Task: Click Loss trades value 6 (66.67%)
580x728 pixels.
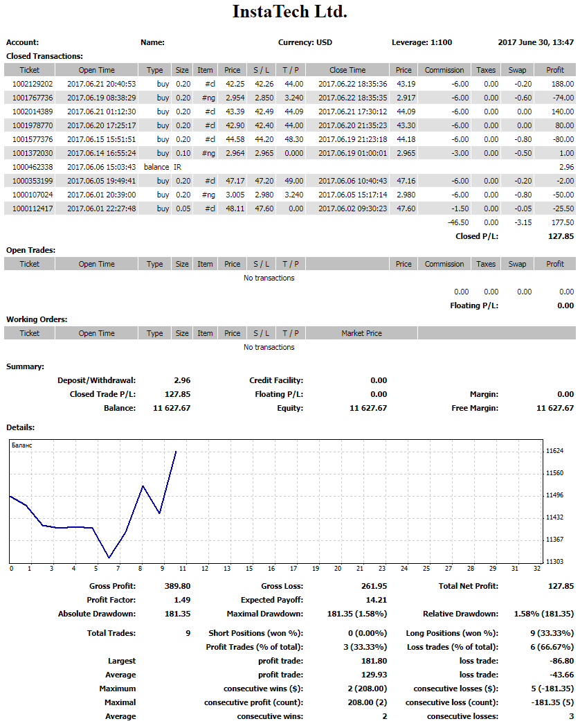Action: (x=552, y=647)
